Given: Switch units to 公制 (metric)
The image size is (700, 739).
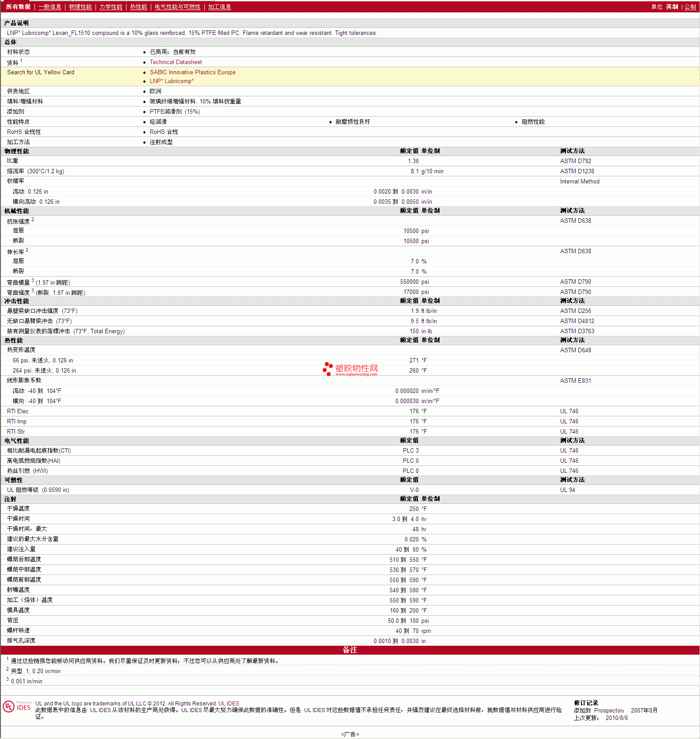Looking at the screenshot, I should [x=690, y=7].
